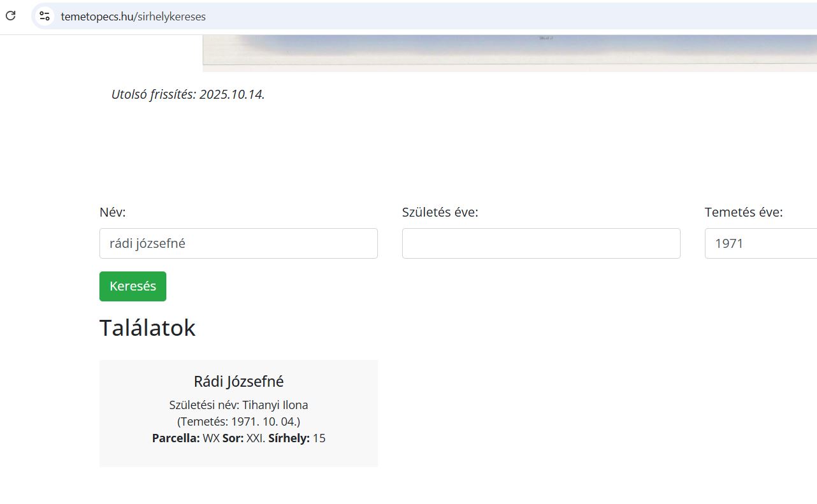Image resolution: width=817 pixels, height=504 pixels.
Task: Click the Név: field label
Action: click(113, 212)
